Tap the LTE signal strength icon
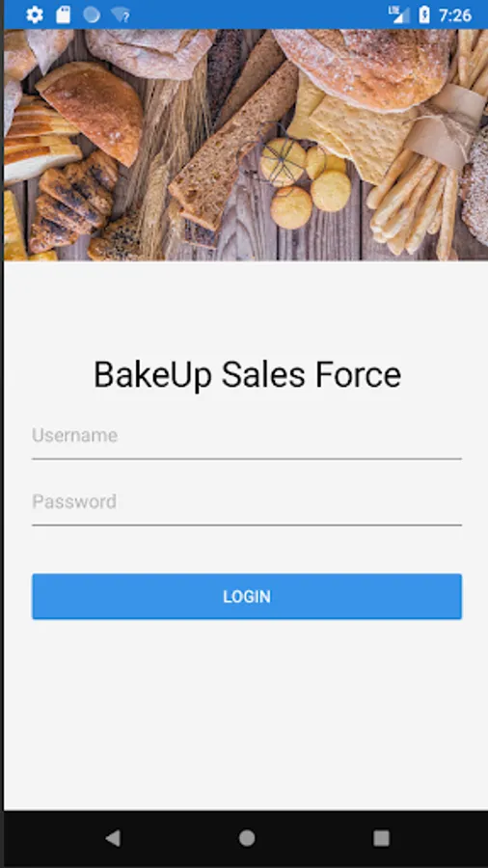Image resolution: width=488 pixels, height=868 pixels. tap(399, 14)
